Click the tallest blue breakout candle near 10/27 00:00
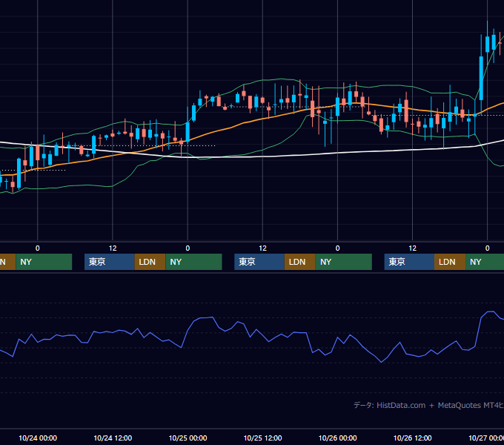 (481, 78)
